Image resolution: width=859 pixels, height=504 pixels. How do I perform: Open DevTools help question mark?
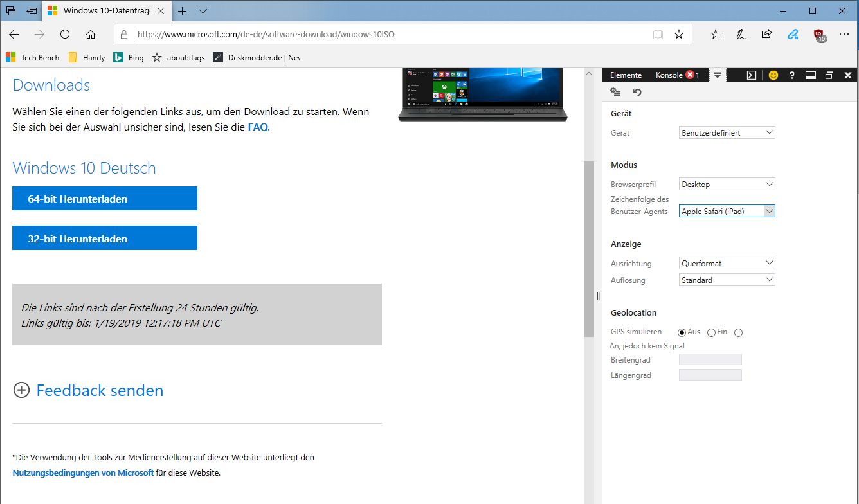(792, 75)
